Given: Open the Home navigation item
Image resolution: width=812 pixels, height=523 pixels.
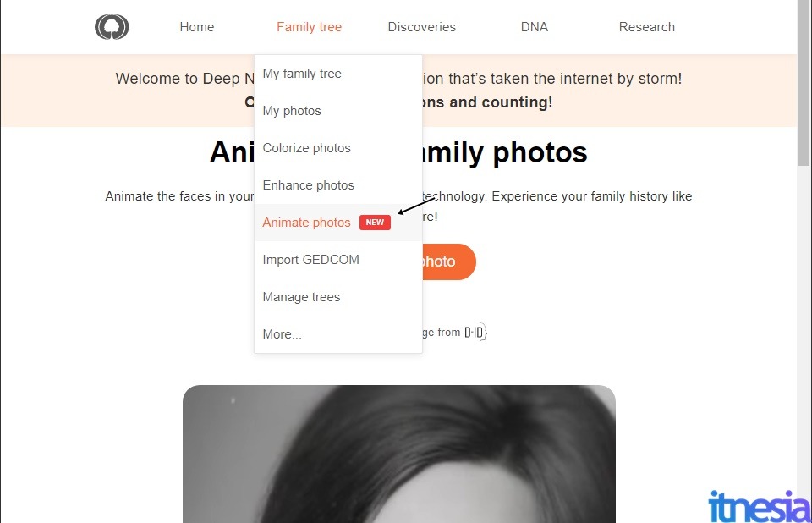Looking at the screenshot, I should [197, 27].
